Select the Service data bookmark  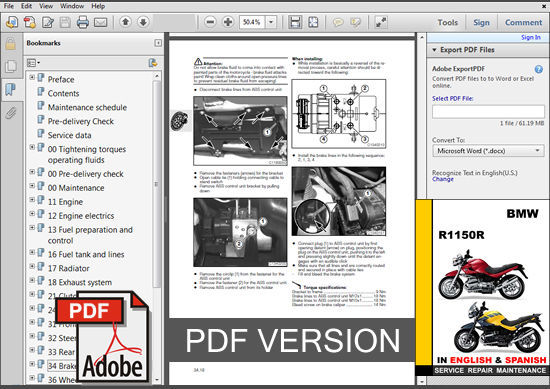coord(69,135)
